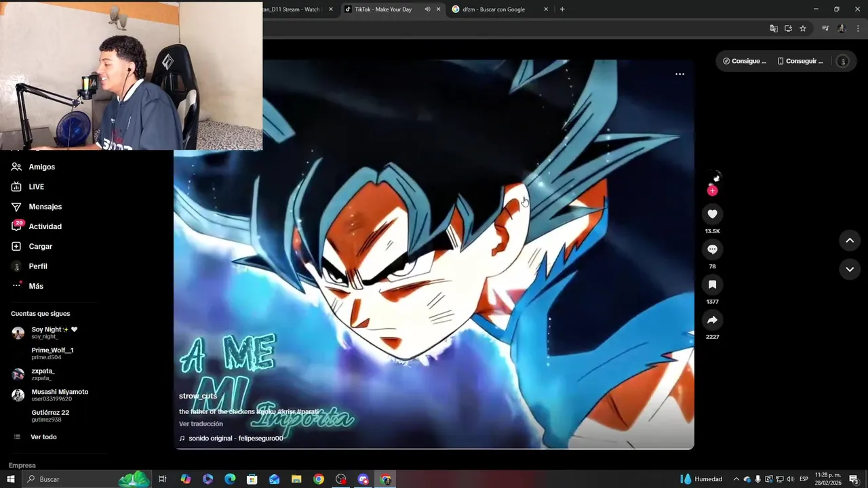868x488 pixels.
Task: Click Ver traducción link
Action: [x=201, y=424]
